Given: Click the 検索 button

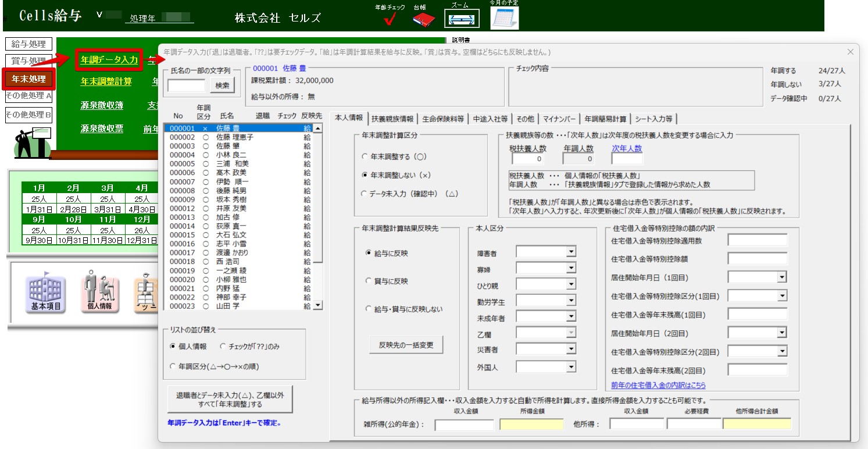Looking at the screenshot, I should 222,85.
